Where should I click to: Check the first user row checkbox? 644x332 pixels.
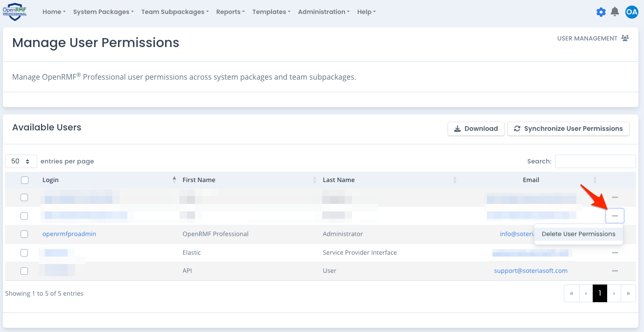point(24,197)
